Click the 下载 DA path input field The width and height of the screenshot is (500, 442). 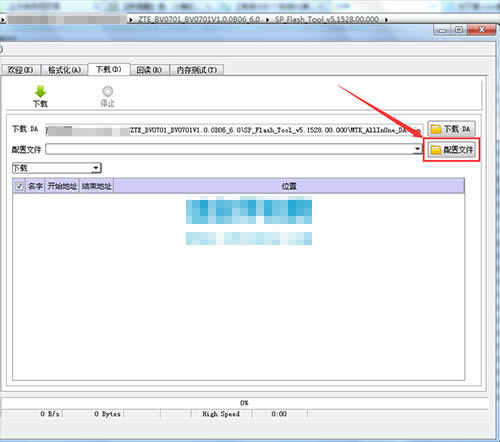[x=234, y=130]
